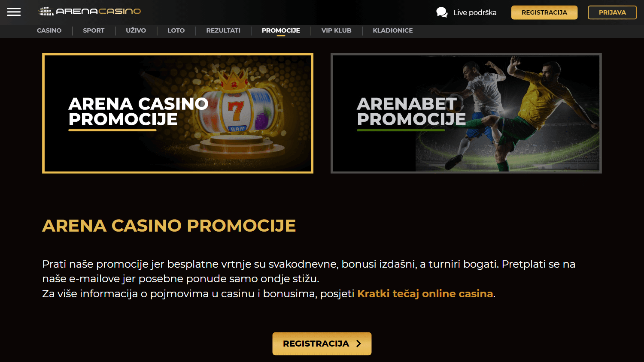The image size is (644, 362).
Task: Click the top REGISTRACIJA button
Action: [x=544, y=12]
